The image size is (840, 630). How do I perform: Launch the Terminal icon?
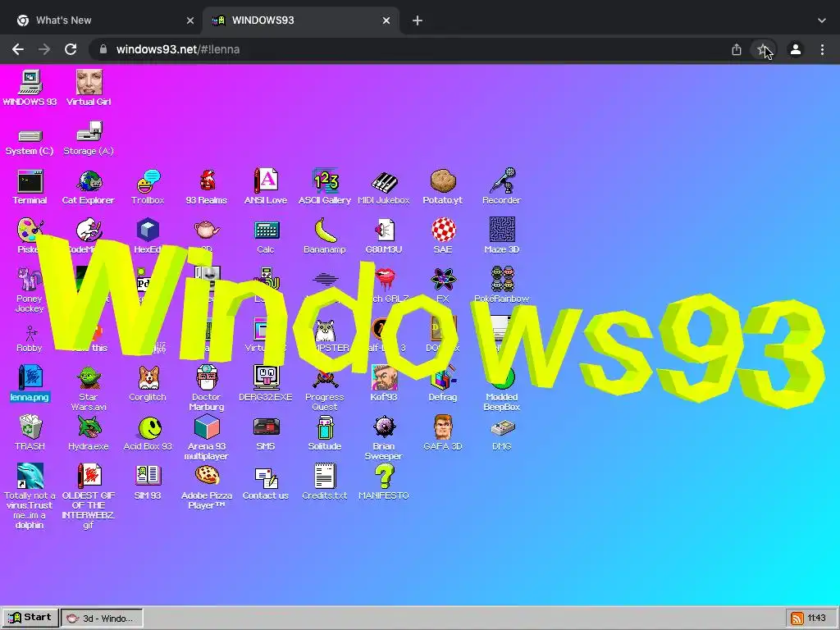tap(30, 188)
